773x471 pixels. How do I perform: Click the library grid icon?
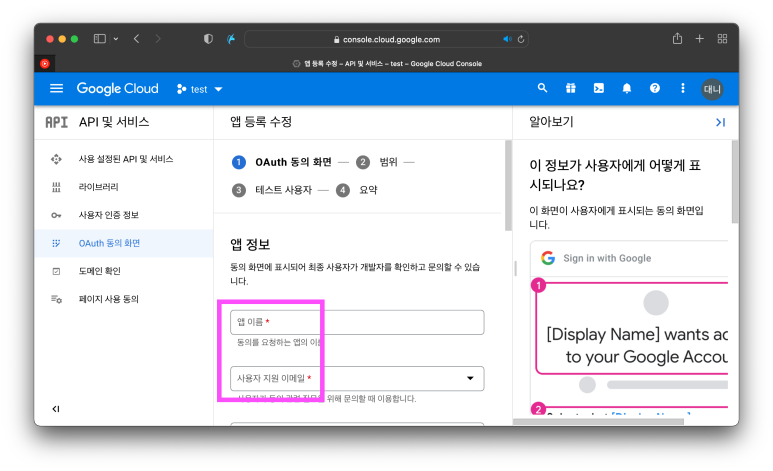[56, 187]
